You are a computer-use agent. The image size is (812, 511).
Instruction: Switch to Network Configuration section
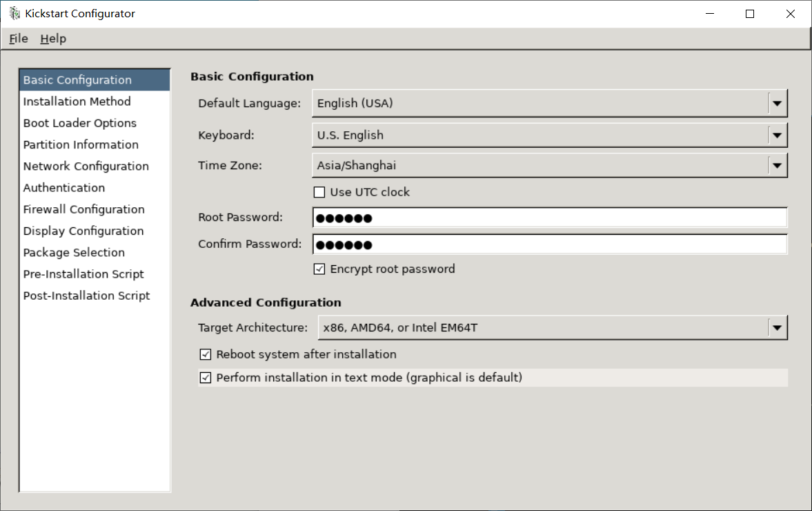(x=95, y=166)
